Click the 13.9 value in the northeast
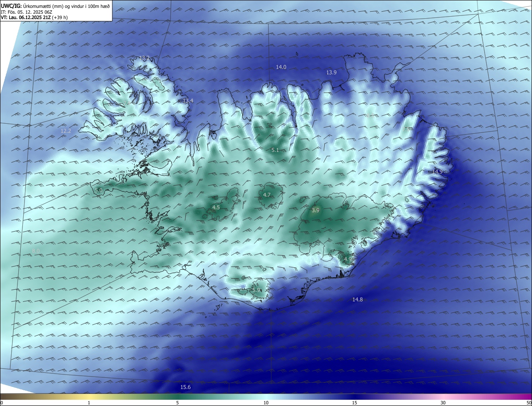The image size is (532, 406). pyautogui.click(x=331, y=72)
